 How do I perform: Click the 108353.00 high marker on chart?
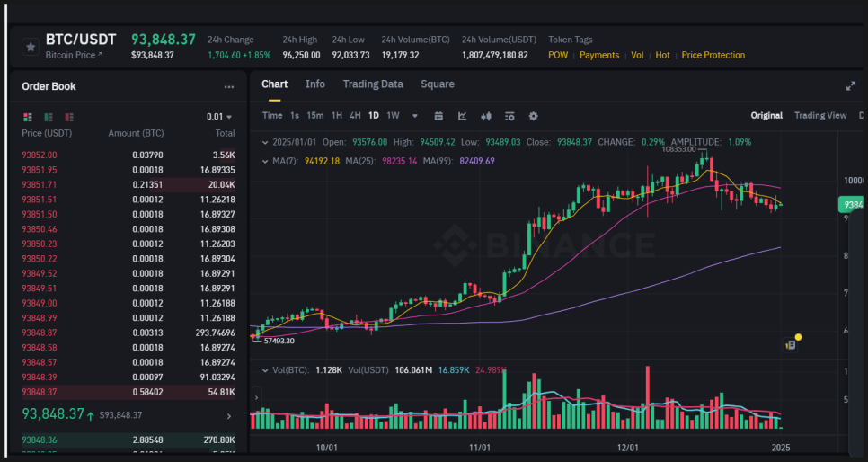pyautogui.click(x=678, y=149)
